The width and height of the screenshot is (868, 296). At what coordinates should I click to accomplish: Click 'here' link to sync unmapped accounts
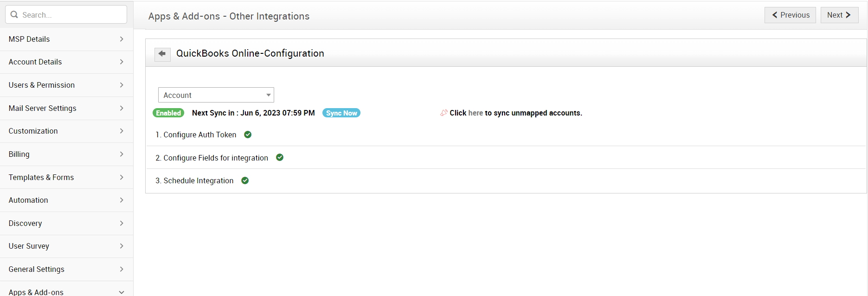tap(476, 113)
